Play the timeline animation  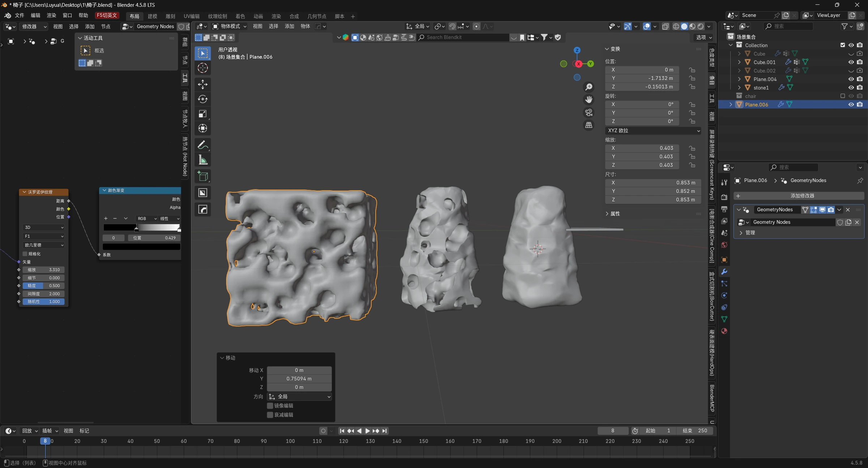(367, 431)
